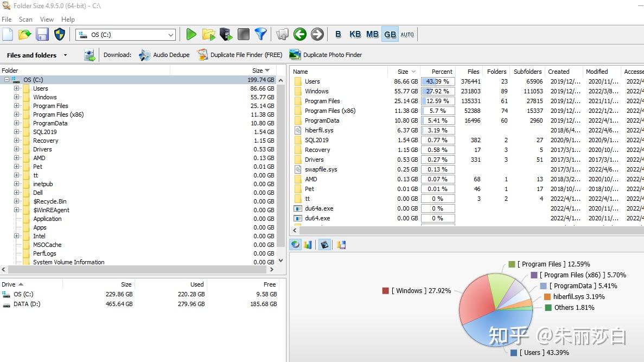Click the red Windows legend swatch
Image resolution: width=644 pixels, height=362 pixels.
coord(385,290)
